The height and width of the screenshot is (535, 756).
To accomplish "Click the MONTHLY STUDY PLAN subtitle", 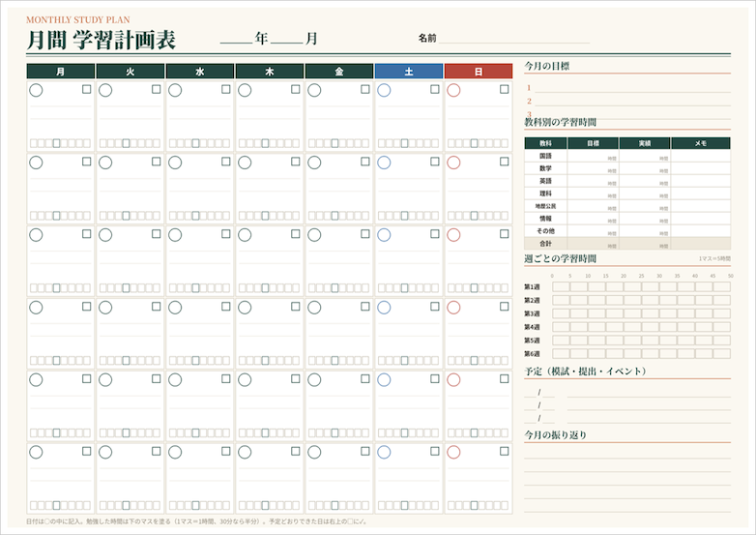I will [x=78, y=19].
